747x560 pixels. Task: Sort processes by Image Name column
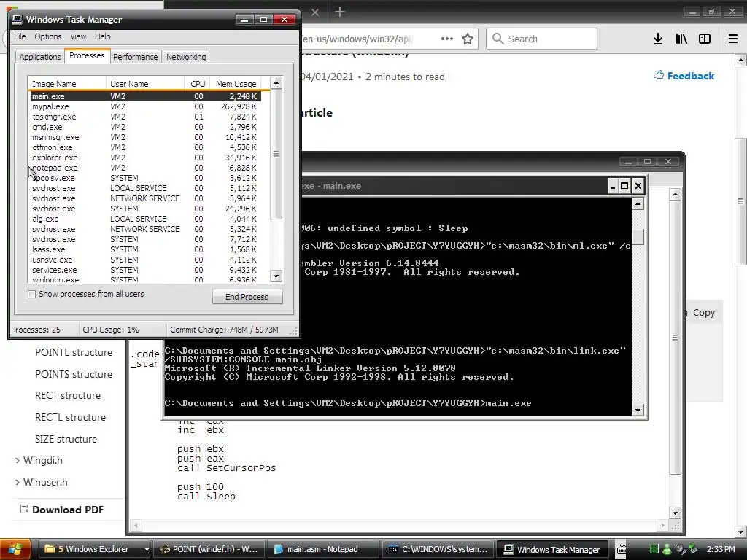click(x=66, y=84)
